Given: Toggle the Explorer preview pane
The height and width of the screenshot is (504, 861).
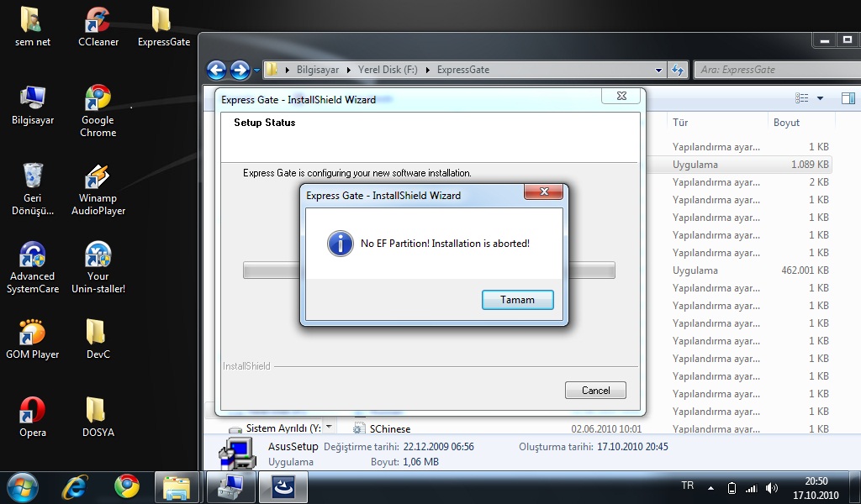Looking at the screenshot, I should [848, 98].
